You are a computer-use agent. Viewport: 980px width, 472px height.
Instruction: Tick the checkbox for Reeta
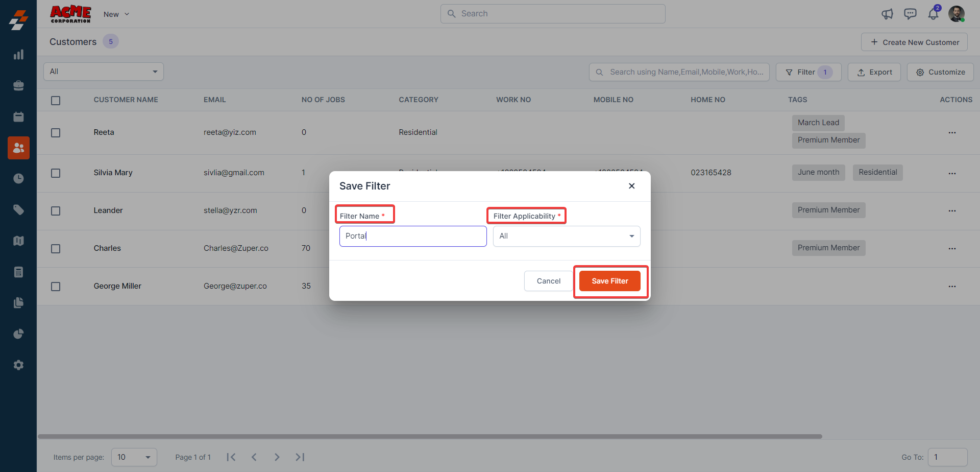pyautogui.click(x=56, y=133)
